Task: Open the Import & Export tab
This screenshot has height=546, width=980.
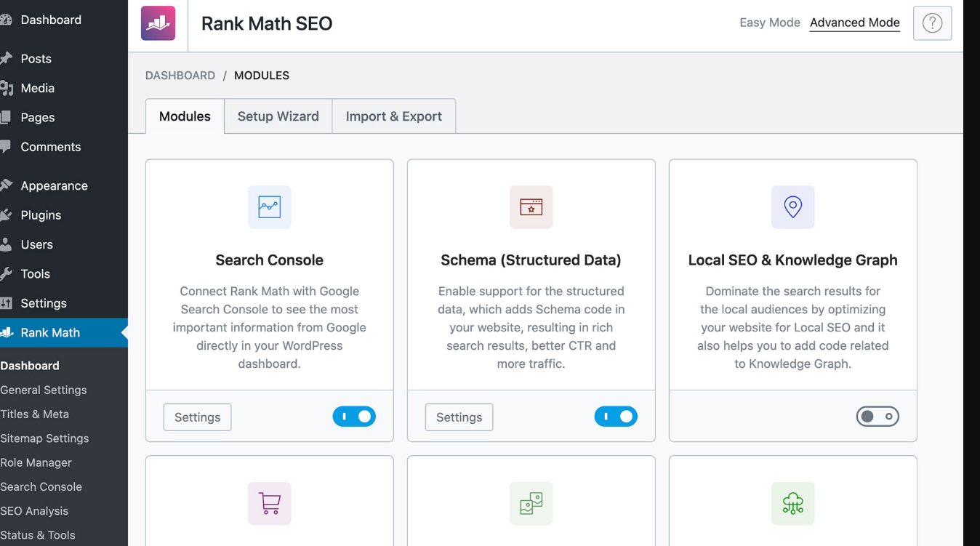Action: pos(394,116)
